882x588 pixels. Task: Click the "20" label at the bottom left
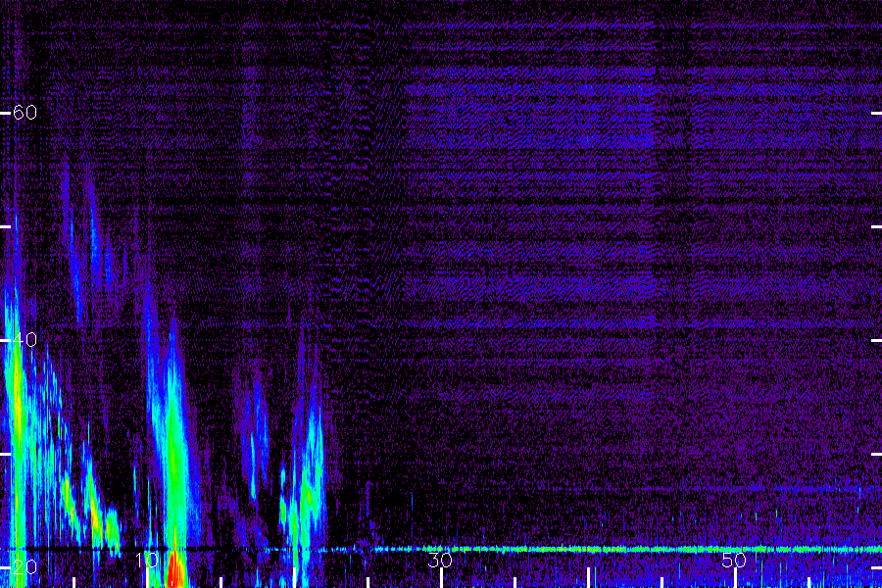24,566
